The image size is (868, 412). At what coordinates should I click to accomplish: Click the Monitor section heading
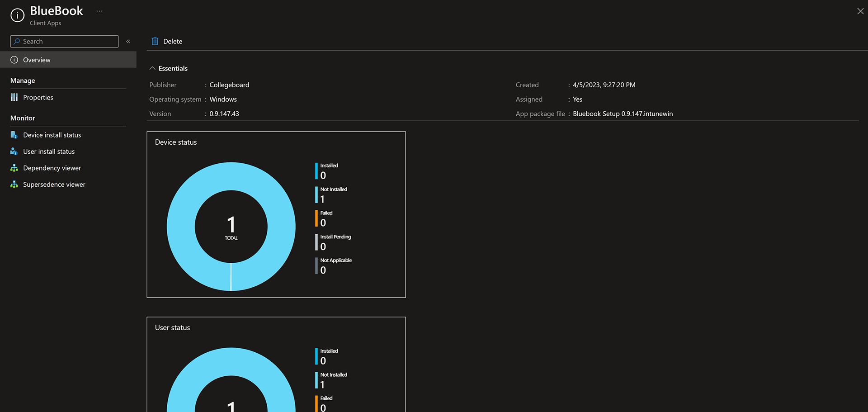[23, 118]
